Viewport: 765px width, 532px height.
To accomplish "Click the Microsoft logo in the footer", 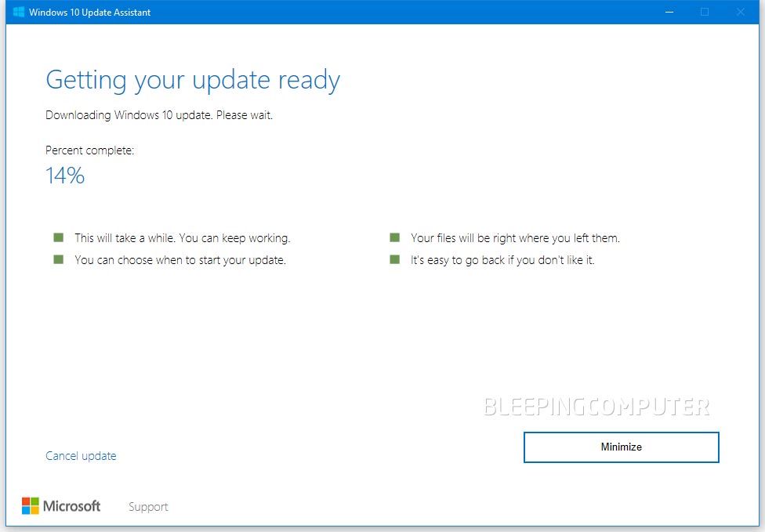I will click(61, 505).
